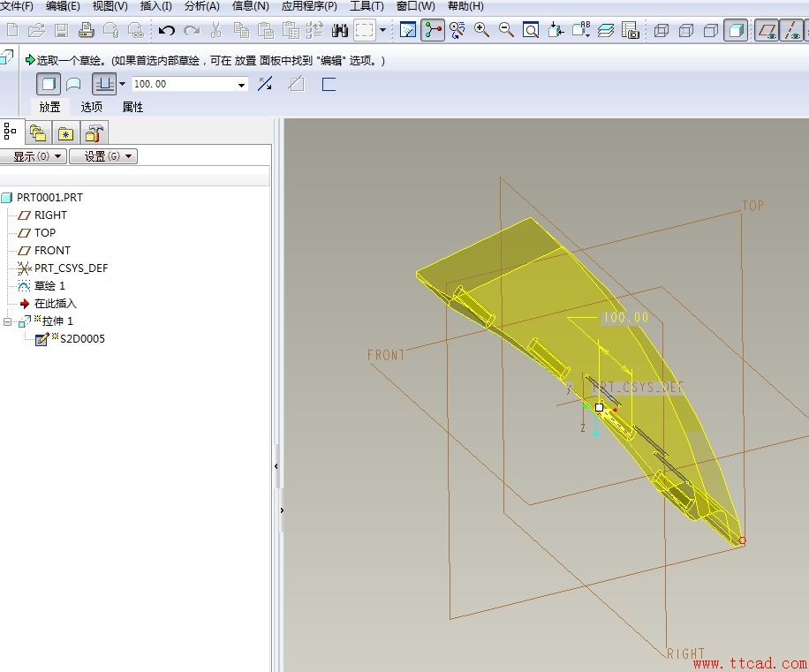Toggle datum plane display
The width and height of the screenshot is (809, 672).
pyautogui.click(x=767, y=31)
